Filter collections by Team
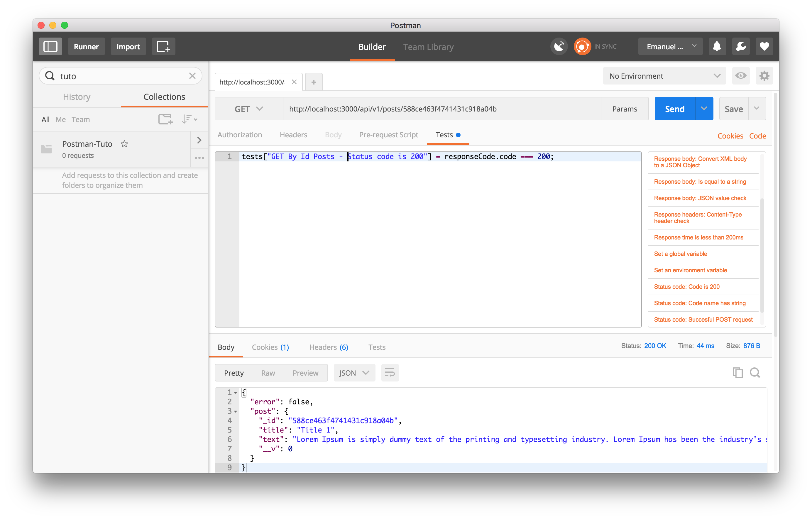812x520 pixels. [81, 119]
